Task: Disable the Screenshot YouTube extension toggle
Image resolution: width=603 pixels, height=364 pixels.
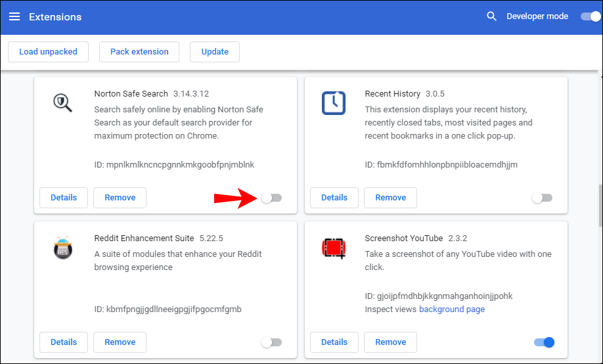Action: pos(544,342)
